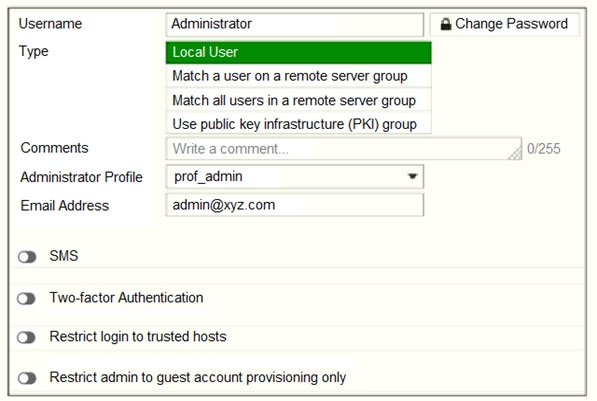
Task: Click the prof_admin profile combo box
Action: click(x=295, y=176)
